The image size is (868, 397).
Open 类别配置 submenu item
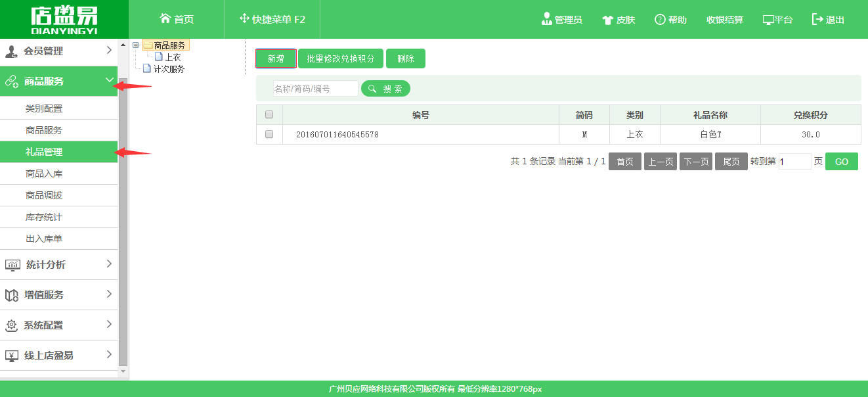tap(59, 108)
